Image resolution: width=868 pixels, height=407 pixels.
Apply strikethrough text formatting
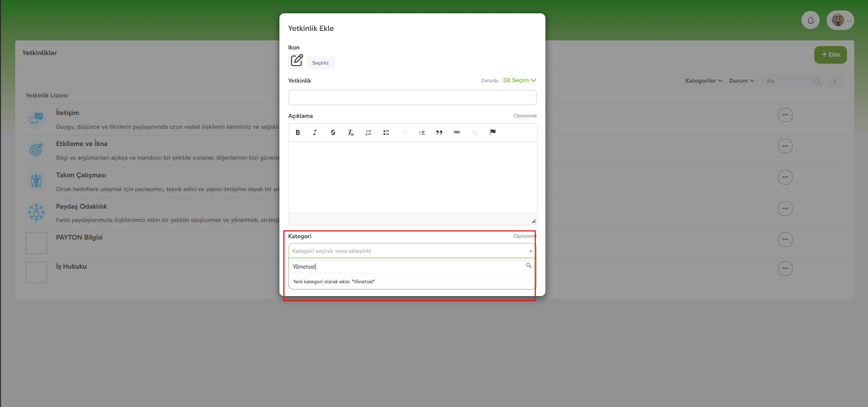[333, 132]
